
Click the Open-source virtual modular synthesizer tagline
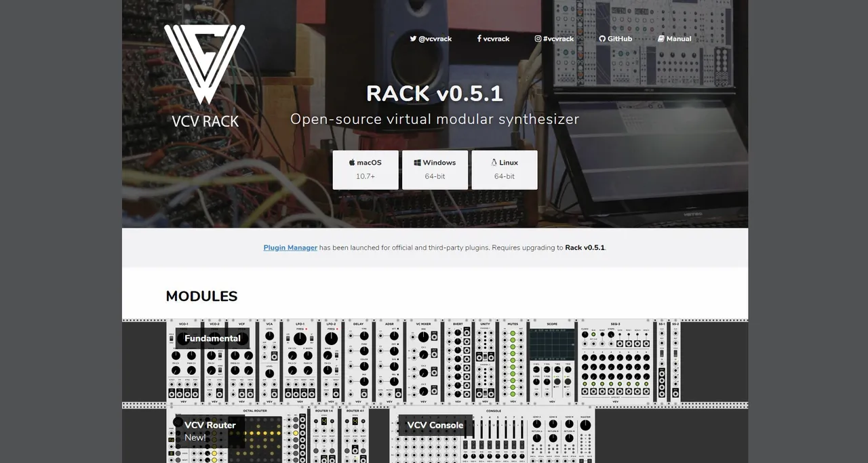click(435, 119)
